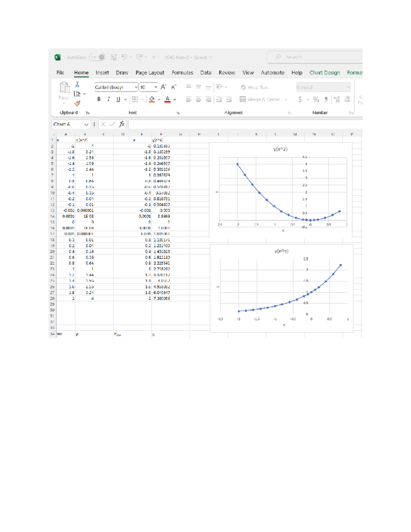Click the Decrease Font Size icon
Viewport: 411px width, 532px height.
tap(174, 87)
